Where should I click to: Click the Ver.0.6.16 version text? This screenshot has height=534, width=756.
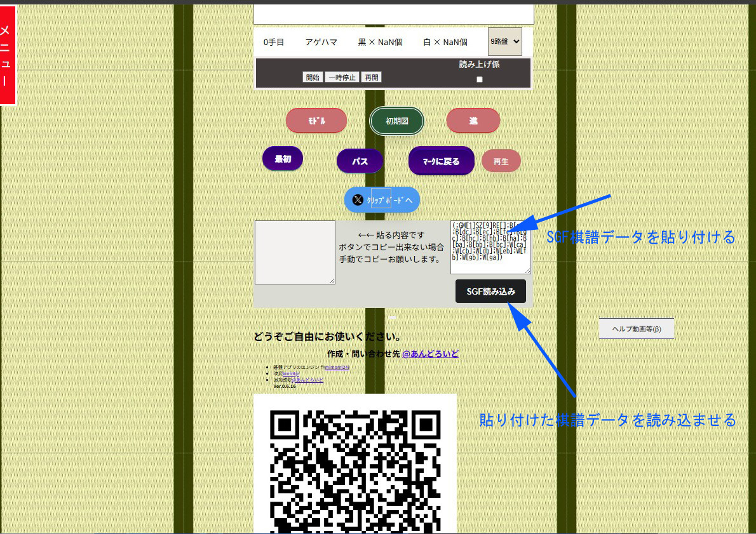coord(285,386)
